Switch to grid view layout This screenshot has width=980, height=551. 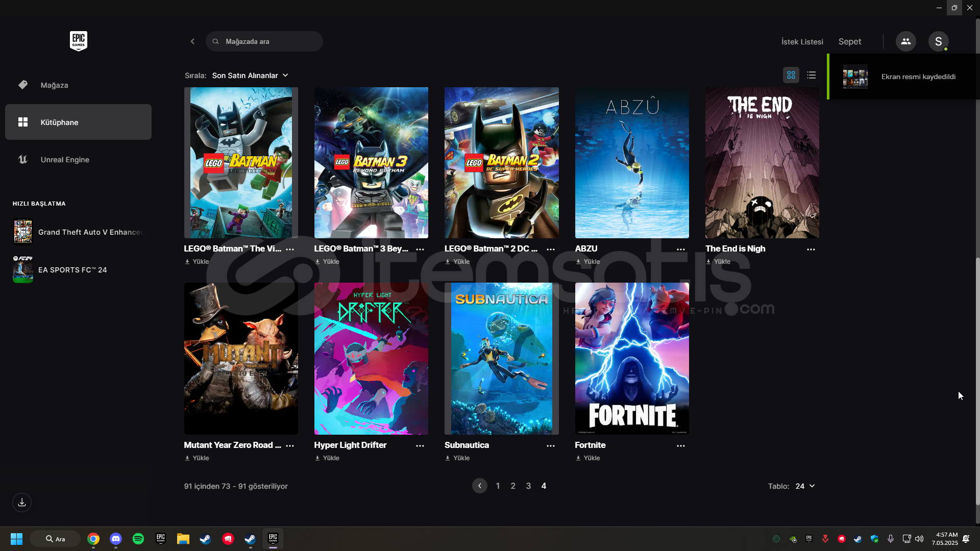point(791,75)
